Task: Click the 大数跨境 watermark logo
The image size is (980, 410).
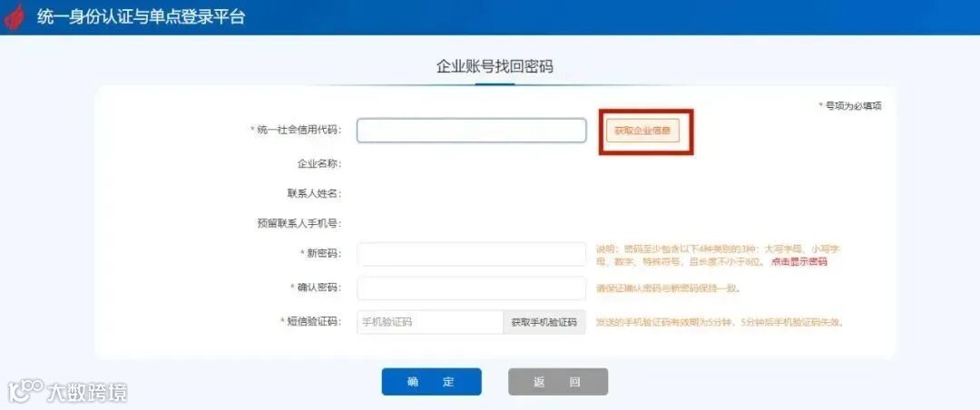Action: (x=67, y=391)
